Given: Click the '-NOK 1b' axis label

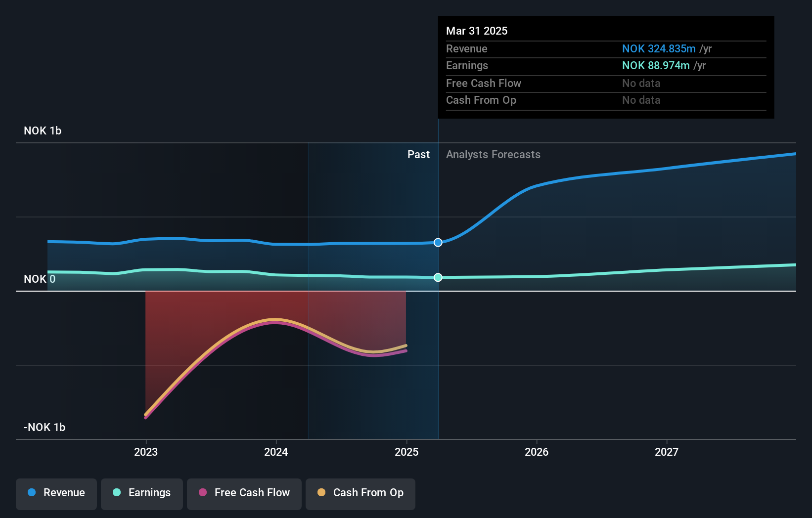Looking at the screenshot, I should pyautogui.click(x=45, y=427).
